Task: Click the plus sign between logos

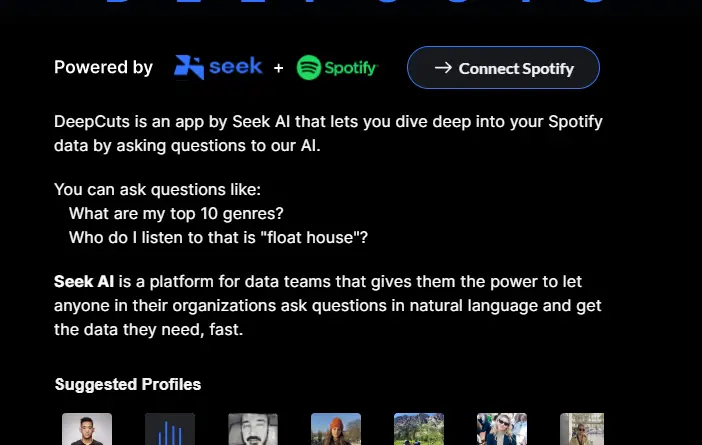Action: point(279,68)
